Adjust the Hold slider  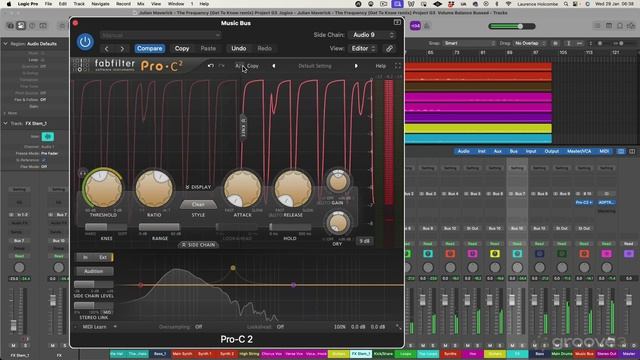[290, 227]
